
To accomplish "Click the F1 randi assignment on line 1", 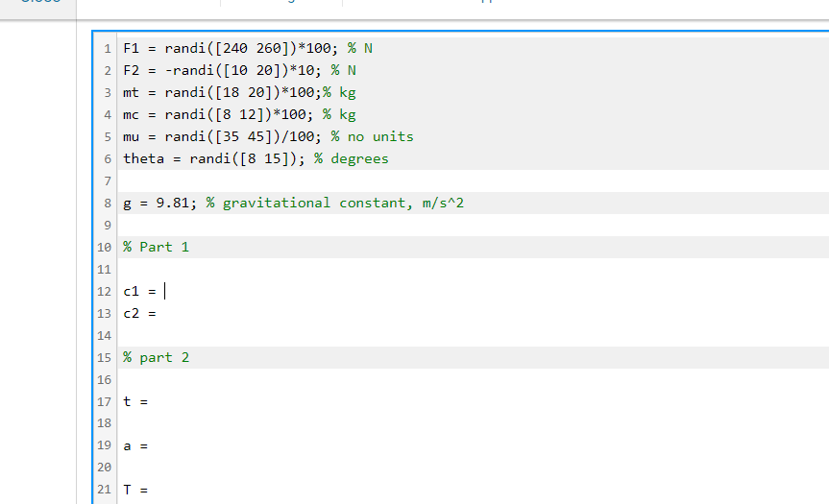I will tap(248, 49).
